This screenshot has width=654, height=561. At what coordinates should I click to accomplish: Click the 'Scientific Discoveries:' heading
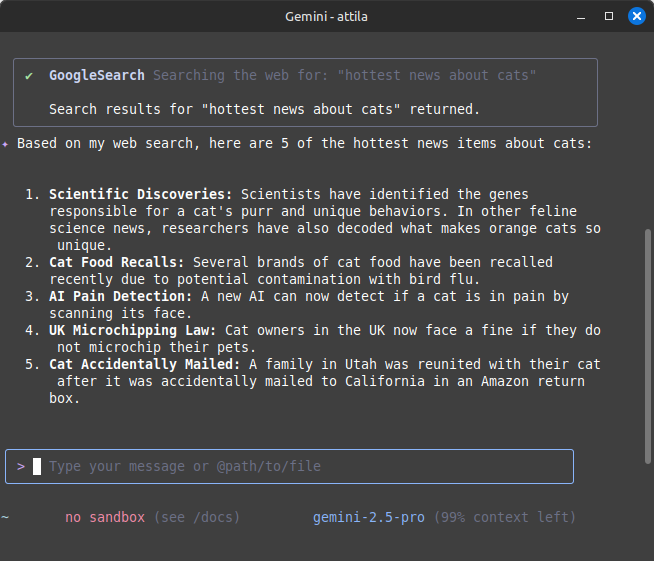click(x=141, y=194)
